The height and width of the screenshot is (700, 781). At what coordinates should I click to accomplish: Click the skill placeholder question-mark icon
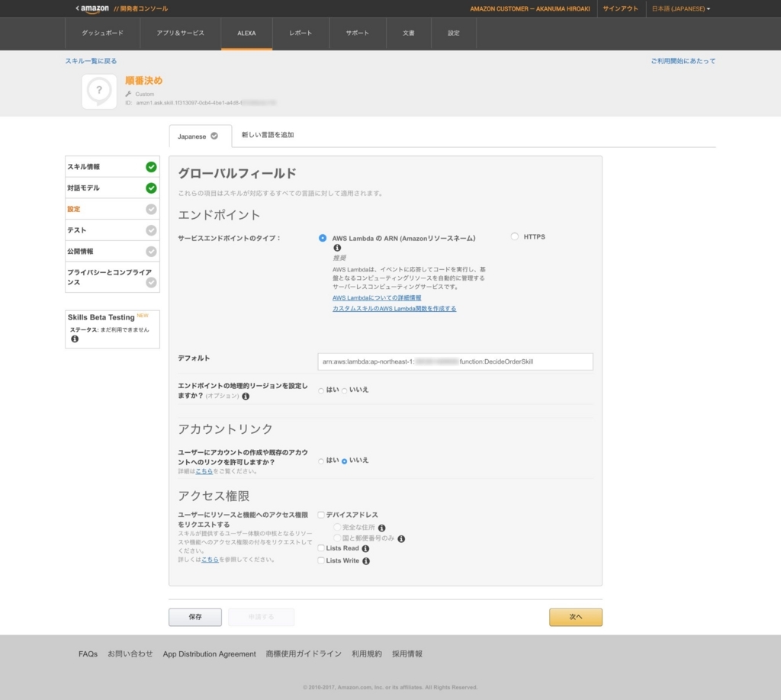click(x=99, y=91)
